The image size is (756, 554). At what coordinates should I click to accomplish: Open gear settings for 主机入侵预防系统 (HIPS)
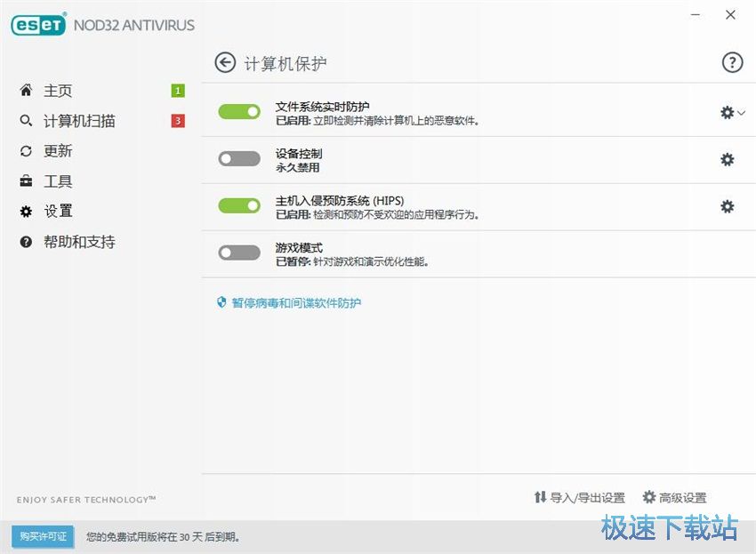[727, 207]
